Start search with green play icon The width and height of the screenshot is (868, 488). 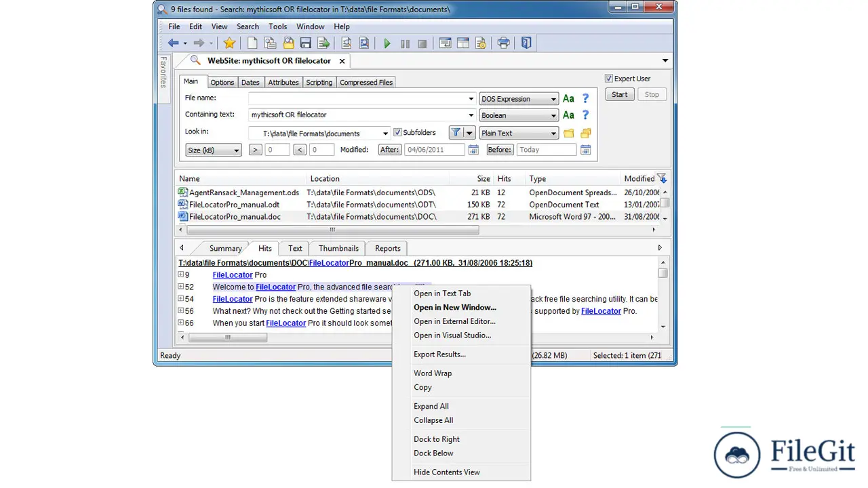pyautogui.click(x=387, y=43)
